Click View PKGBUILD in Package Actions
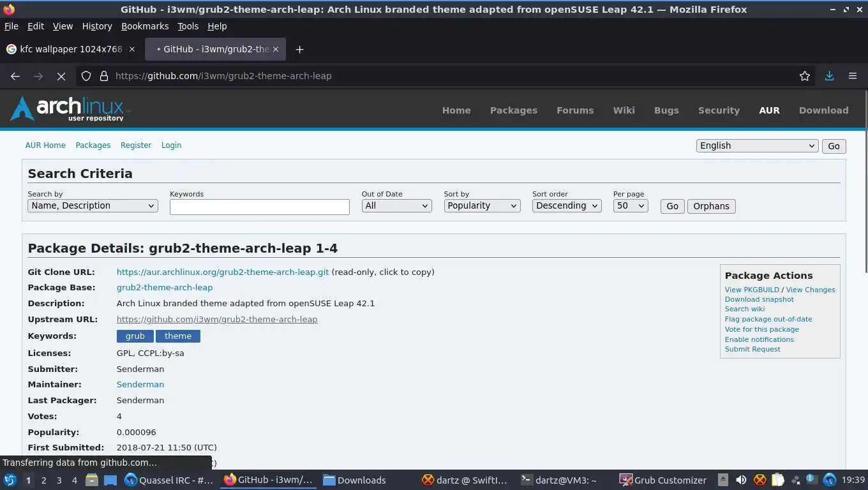Image resolution: width=868 pixels, height=490 pixels. [x=752, y=290]
